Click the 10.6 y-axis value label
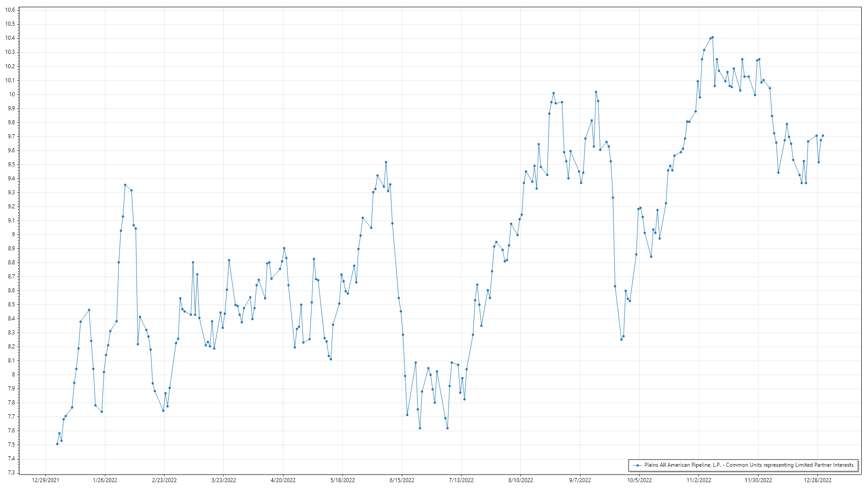This screenshot has height=488, width=868. point(10,10)
